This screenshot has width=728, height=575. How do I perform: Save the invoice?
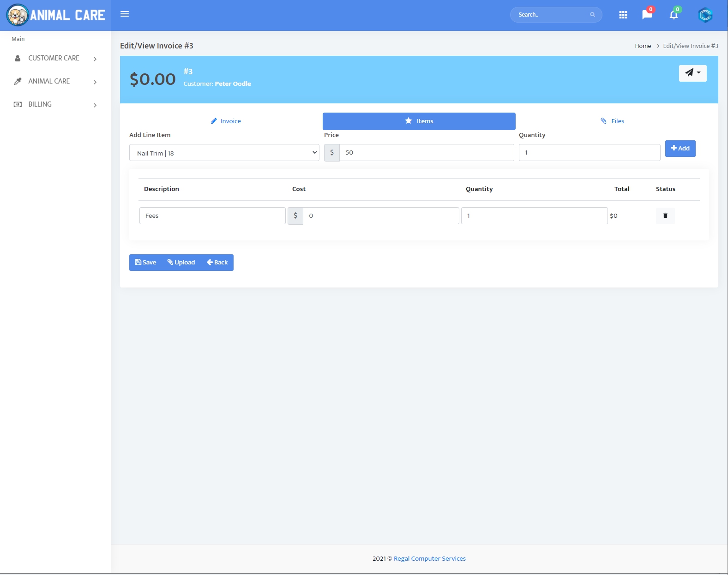(x=145, y=262)
